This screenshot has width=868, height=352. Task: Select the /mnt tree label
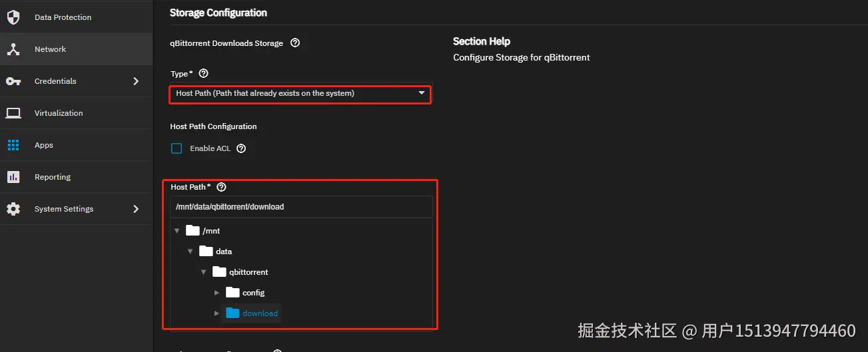click(211, 231)
